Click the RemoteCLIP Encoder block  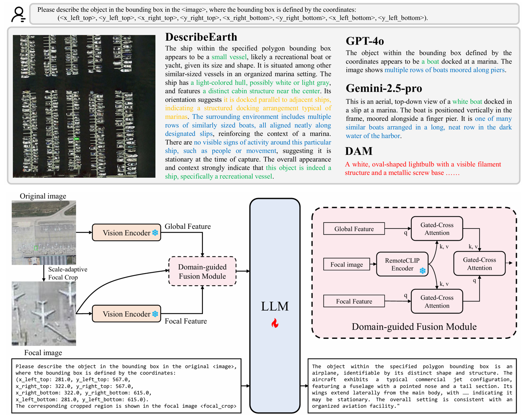pos(402,264)
